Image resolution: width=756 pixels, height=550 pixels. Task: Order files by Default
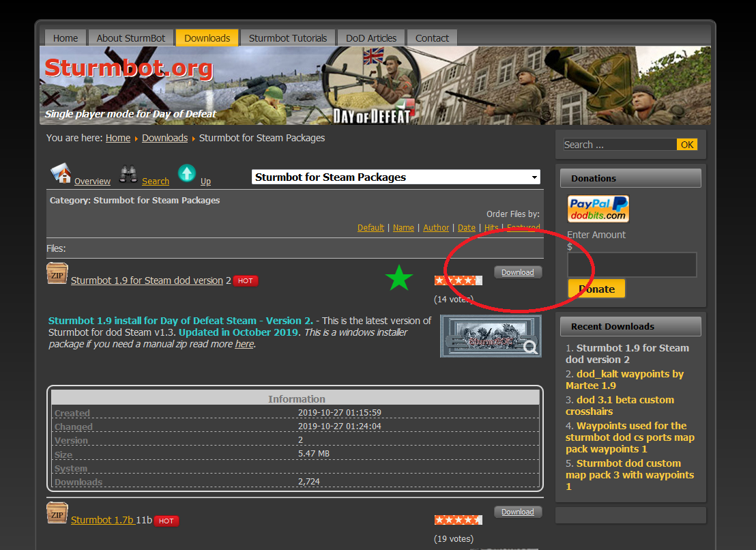[x=370, y=227]
